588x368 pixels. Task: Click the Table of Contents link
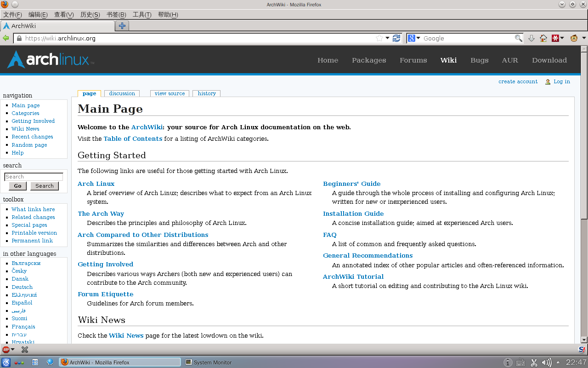pyautogui.click(x=133, y=138)
